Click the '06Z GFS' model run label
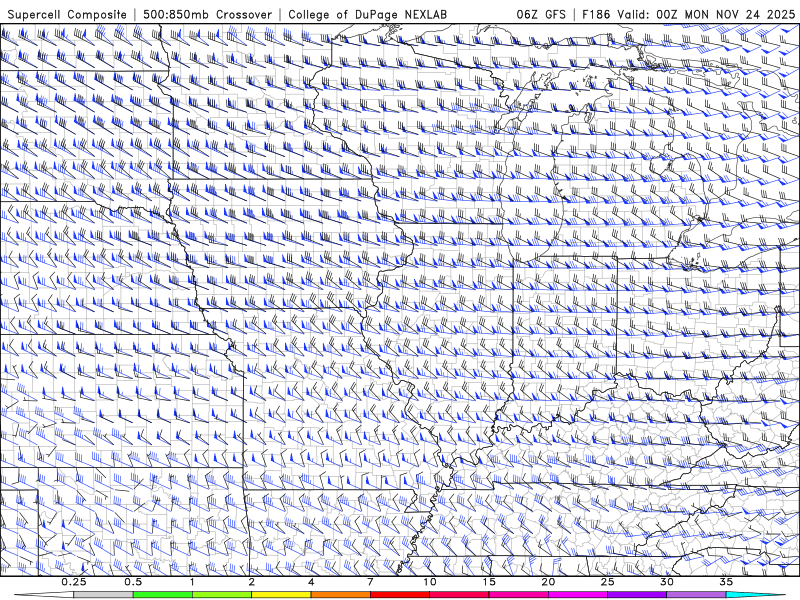800x600 pixels. tap(541, 15)
